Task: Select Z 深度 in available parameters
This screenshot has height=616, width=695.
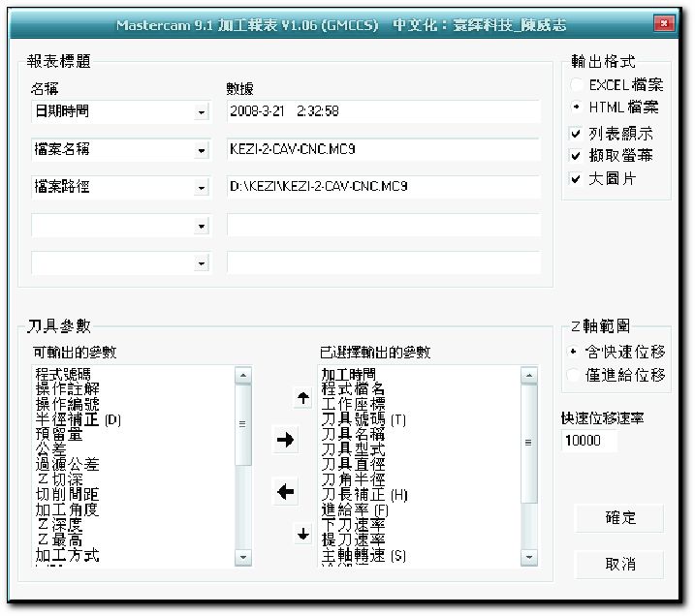Action: (60, 525)
